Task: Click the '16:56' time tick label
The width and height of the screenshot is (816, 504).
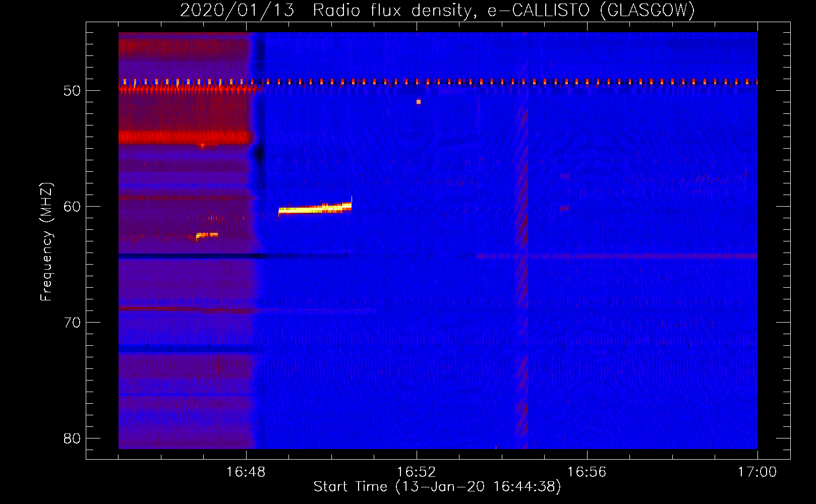Action: tap(587, 472)
